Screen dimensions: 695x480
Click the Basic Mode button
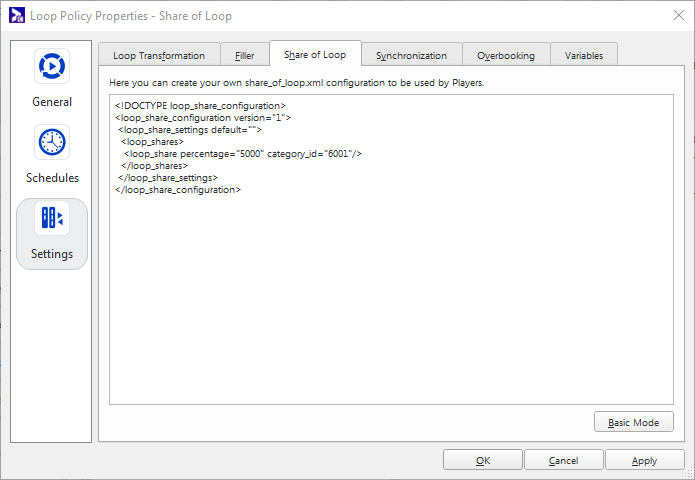633,422
